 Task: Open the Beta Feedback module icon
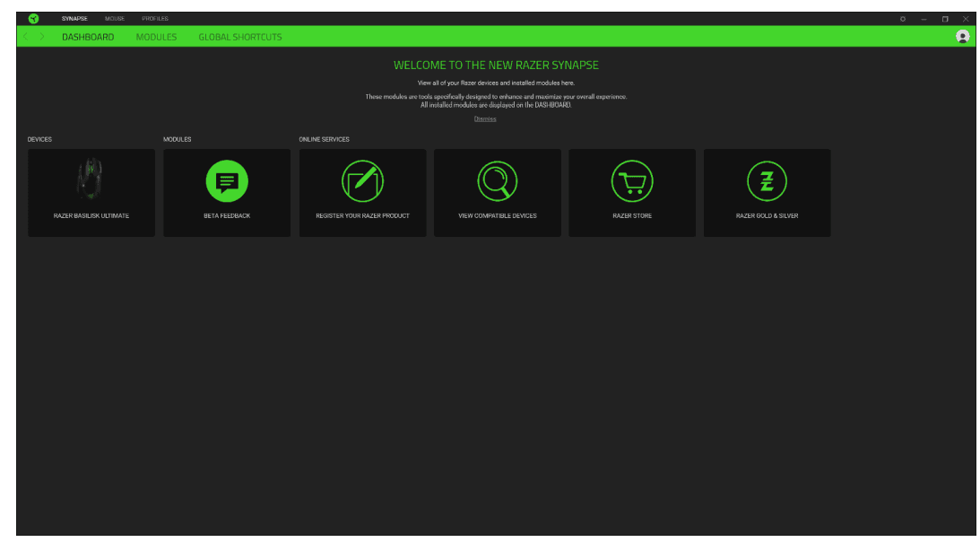227,179
